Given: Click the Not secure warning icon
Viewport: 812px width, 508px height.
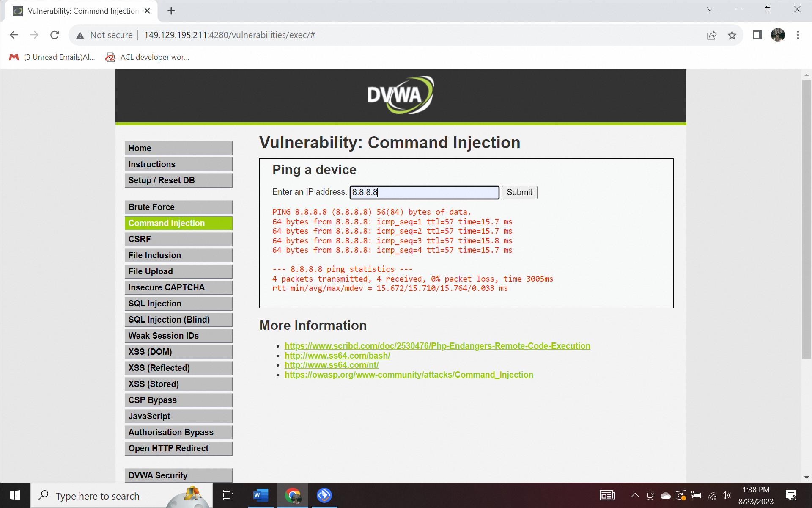Looking at the screenshot, I should click(x=80, y=35).
